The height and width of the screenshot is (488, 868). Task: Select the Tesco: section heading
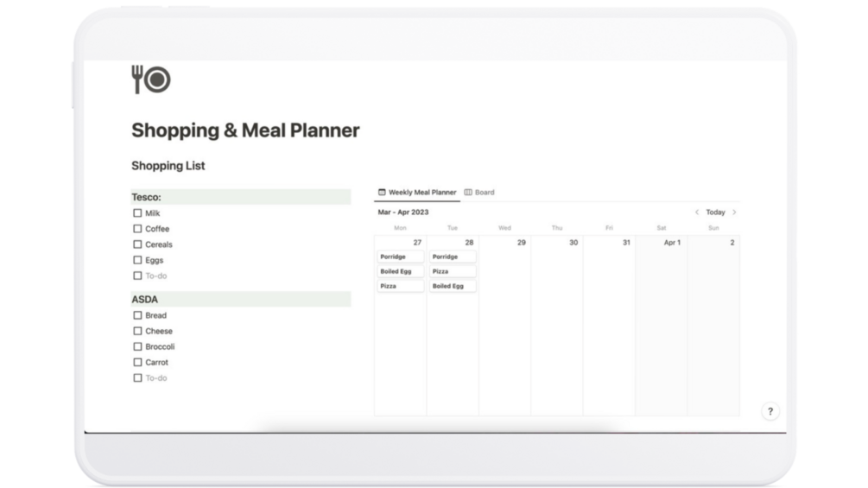pos(147,197)
